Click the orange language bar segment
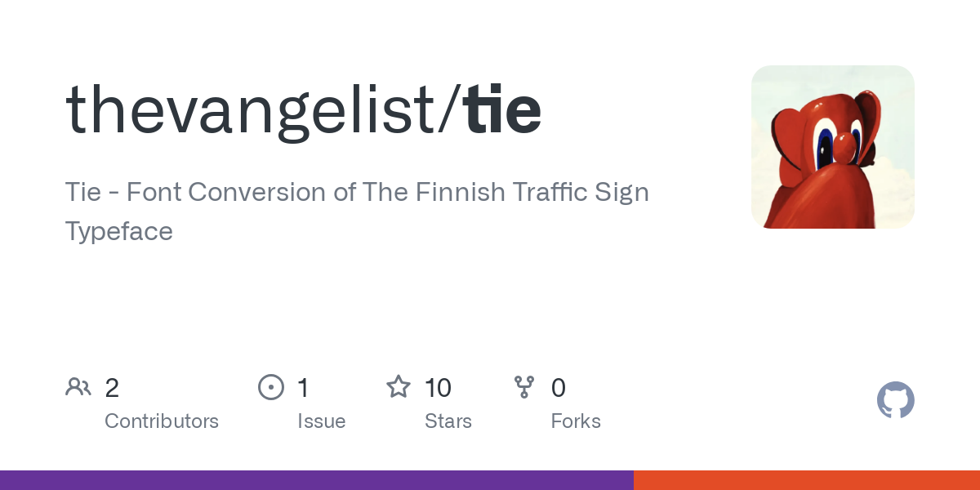Image resolution: width=980 pixels, height=490 pixels. point(806,480)
